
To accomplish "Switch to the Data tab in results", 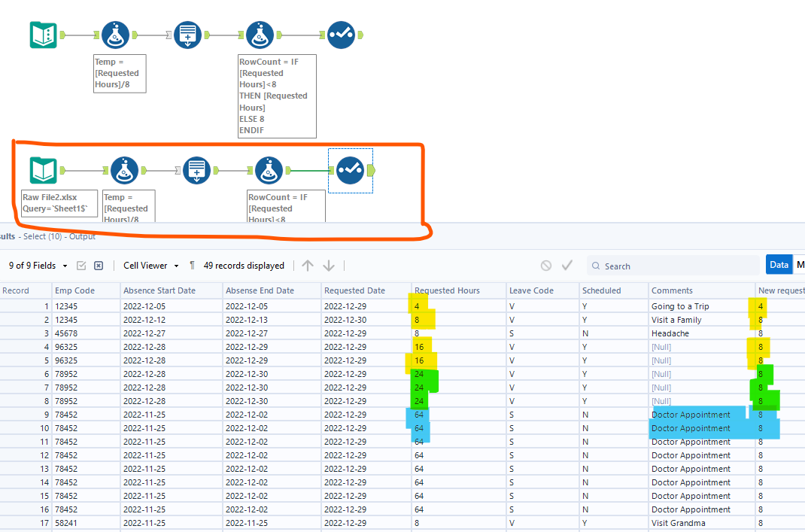I will tap(779, 265).
